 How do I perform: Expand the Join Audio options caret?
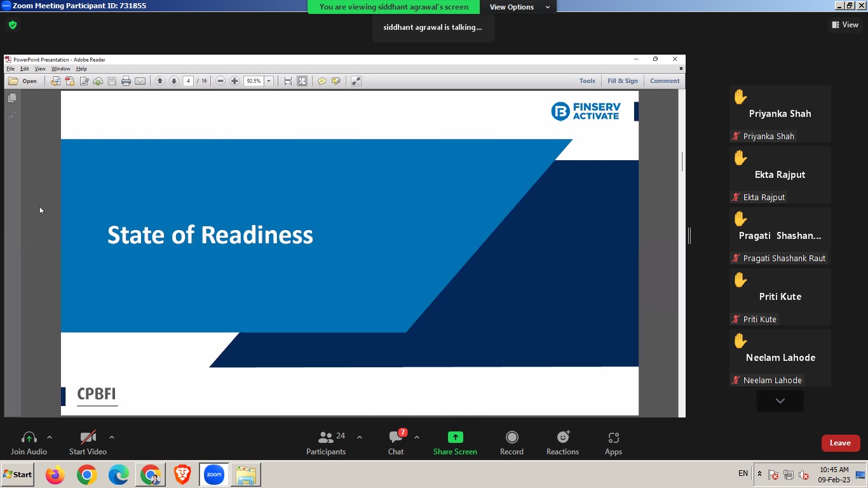(50, 437)
